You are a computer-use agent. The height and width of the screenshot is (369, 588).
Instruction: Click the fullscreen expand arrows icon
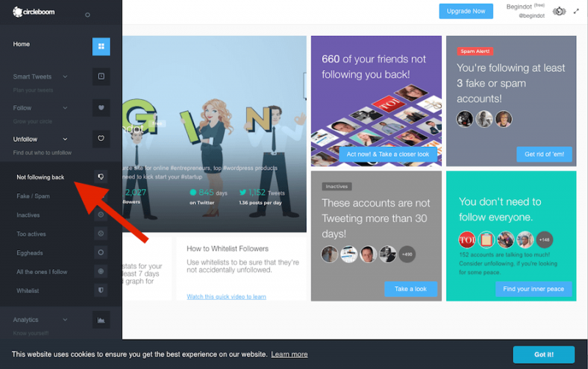(576, 11)
